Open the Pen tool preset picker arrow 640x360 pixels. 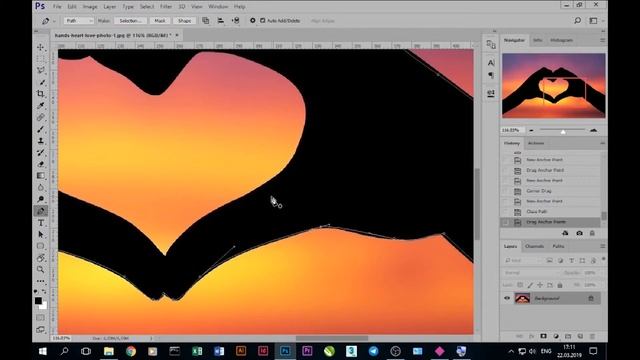54,21
